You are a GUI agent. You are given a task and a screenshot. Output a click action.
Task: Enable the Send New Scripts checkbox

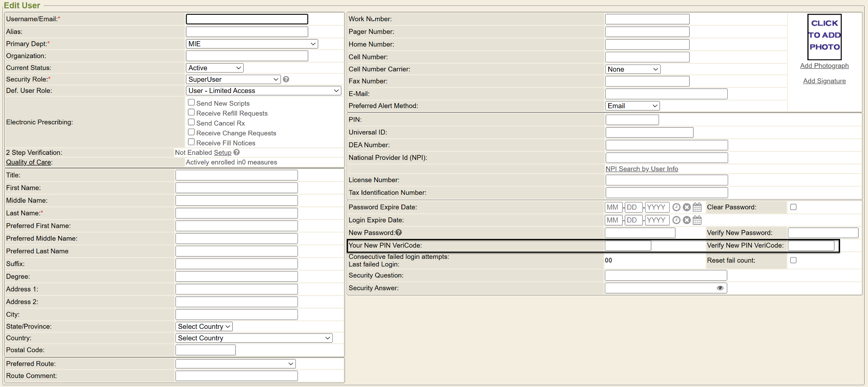tap(192, 102)
